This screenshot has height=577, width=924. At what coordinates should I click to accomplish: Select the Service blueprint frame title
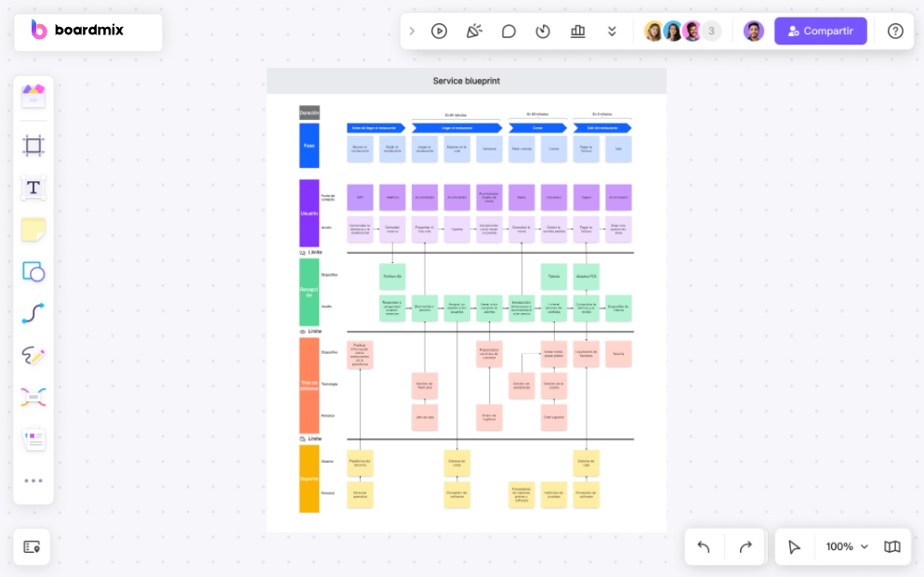466,81
